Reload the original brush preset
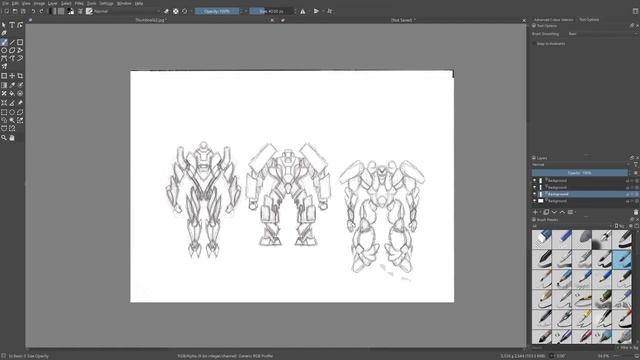Screen dimensions: 640x360 (x=184, y=11)
